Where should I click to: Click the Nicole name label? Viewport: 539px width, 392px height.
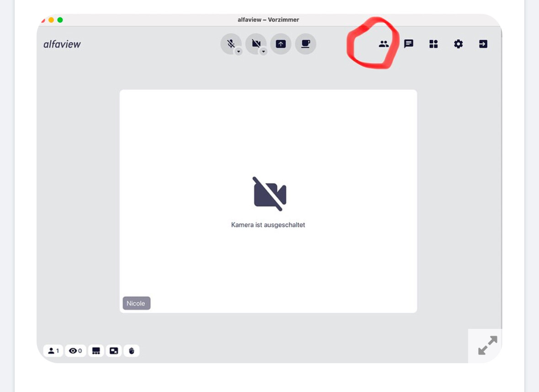point(136,303)
